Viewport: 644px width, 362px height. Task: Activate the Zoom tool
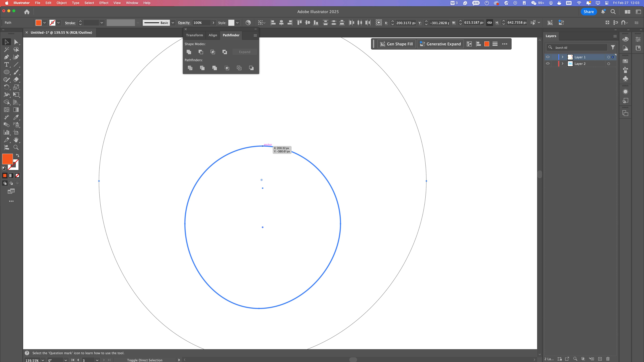point(16,147)
